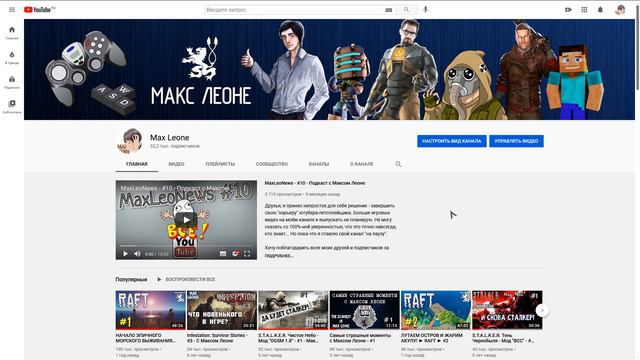This screenshot has width=640, height=360.
Task: Click the МАКС ЛЕОНЕ channel banner
Action: tap(329, 69)
